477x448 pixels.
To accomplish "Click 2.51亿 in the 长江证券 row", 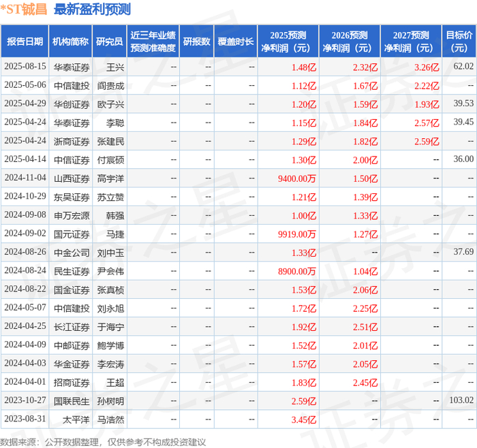I will pos(365,327).
